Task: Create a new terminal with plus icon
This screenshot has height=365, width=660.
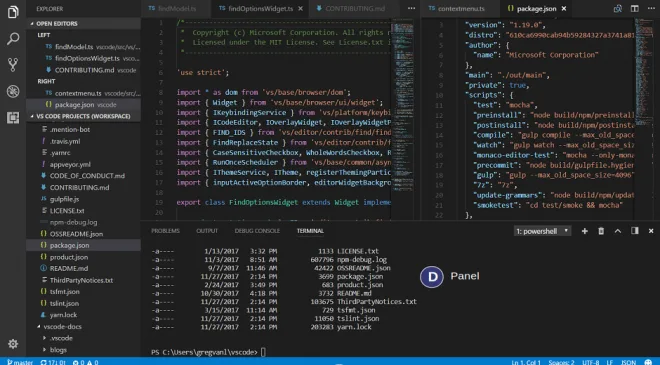Action: tap(584, 231)
